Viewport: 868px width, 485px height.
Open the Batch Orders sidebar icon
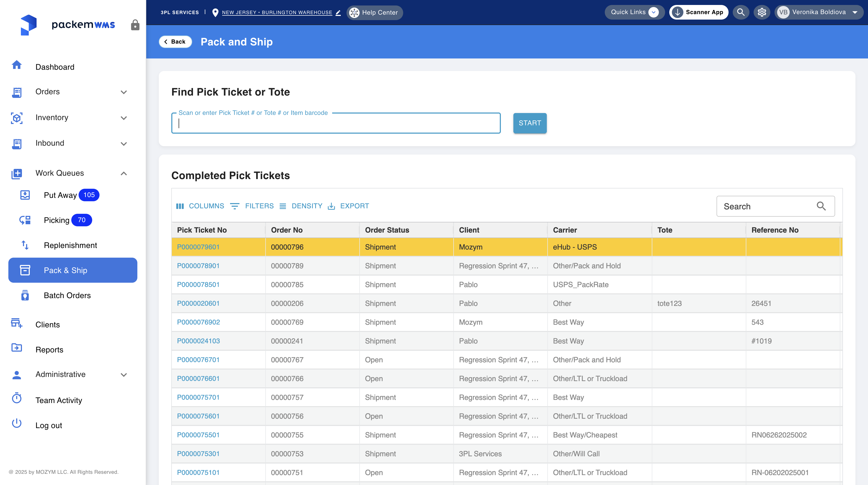[25, 295]
